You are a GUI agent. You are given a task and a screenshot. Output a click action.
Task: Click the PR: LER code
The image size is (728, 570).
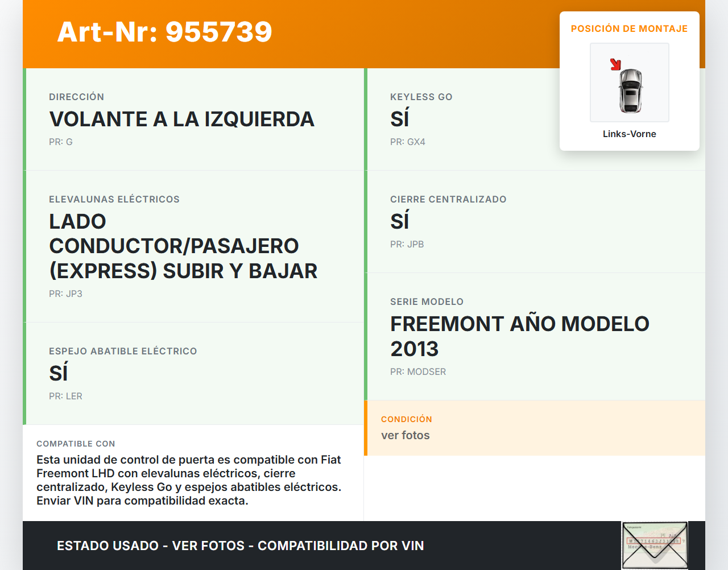coord(65,396)
